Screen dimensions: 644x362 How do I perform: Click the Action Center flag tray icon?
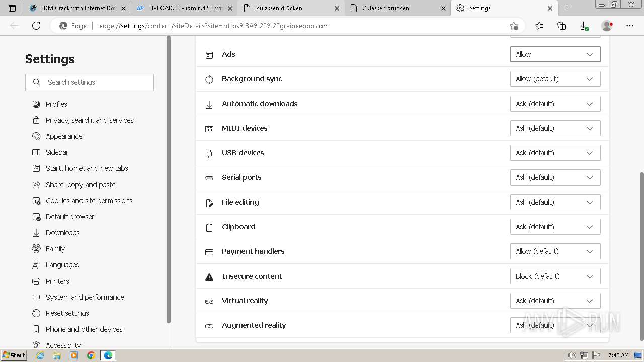[596, 355]
